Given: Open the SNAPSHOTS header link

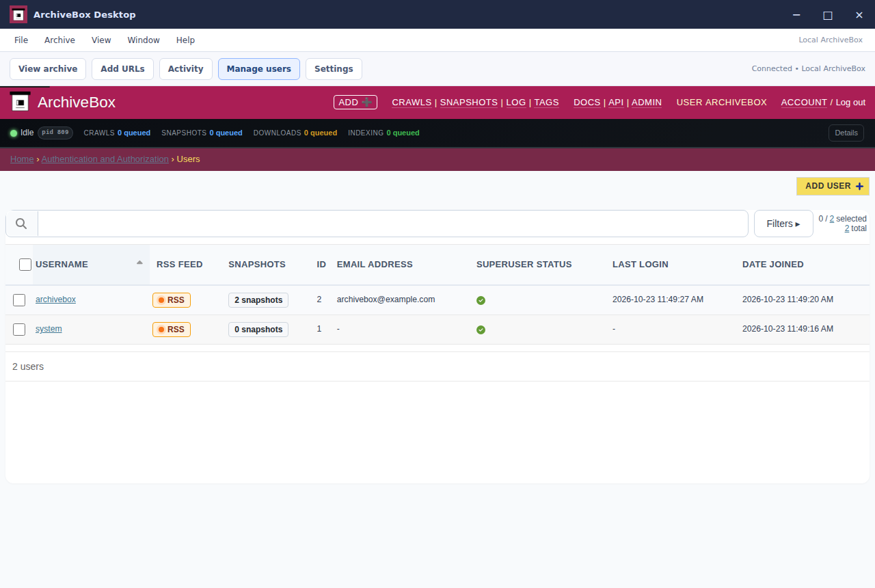Looking at the screenshot, I should [x=469, y=103].
